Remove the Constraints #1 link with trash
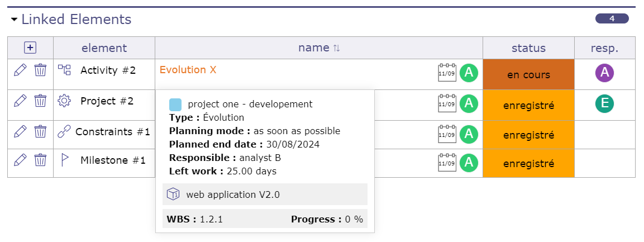This screenshot has height=242, width=644. point(40,132)
